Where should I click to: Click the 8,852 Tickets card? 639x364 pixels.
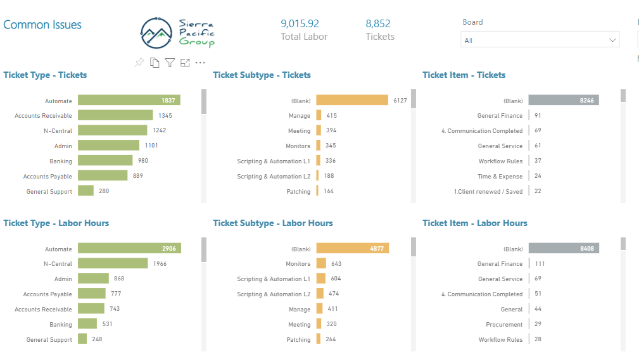pos(380,30)
